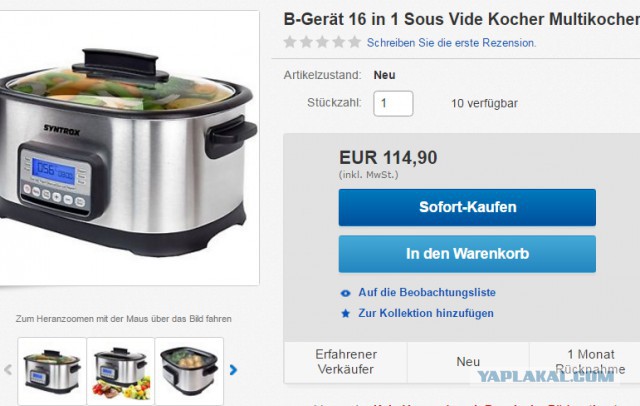The height and width of the screenshot is (406, 640).
Task: Open Schreiben Sie die erste Rezension link
Action: [451, 42]
